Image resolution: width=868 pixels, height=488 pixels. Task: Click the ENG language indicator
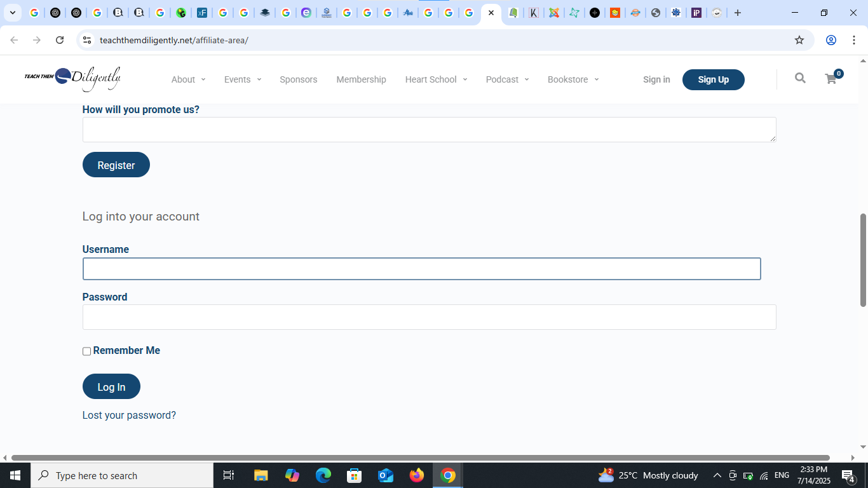(x=782, y=475)
